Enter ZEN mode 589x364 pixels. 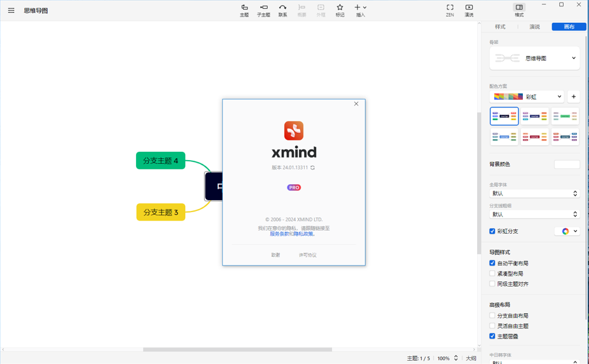450,11
